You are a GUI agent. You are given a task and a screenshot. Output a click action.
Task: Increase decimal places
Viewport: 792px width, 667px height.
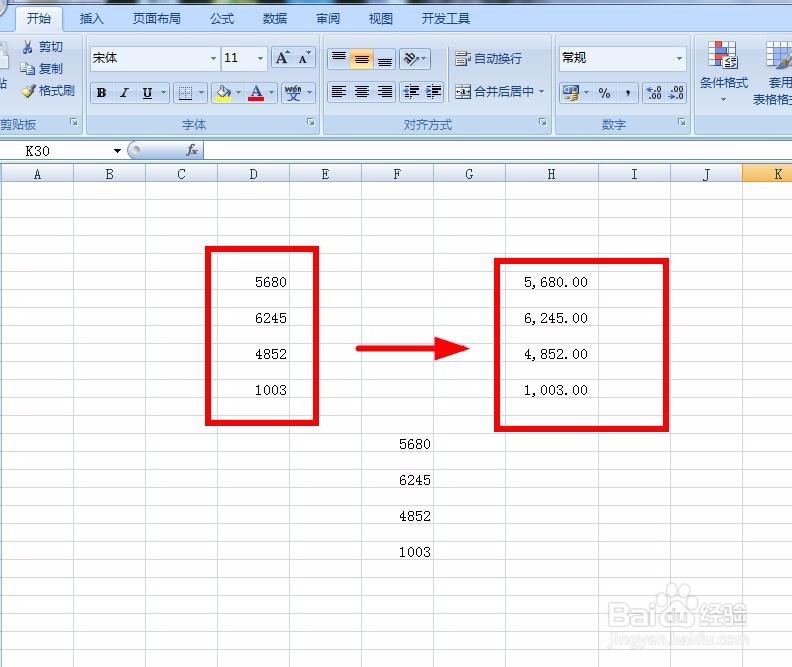(x=654, y=93)
